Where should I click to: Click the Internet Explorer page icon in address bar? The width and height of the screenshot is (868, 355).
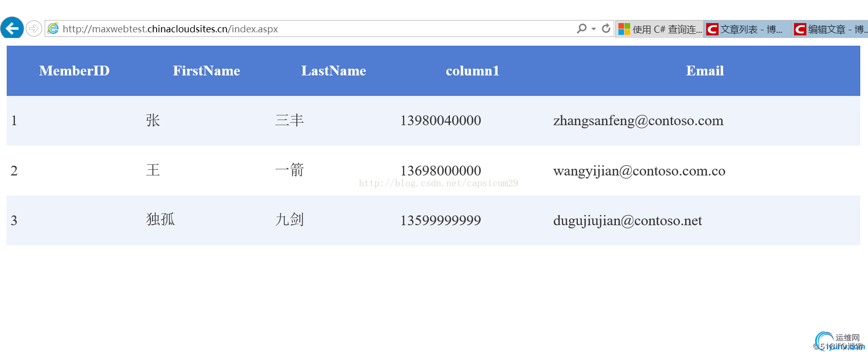(53, 29)
